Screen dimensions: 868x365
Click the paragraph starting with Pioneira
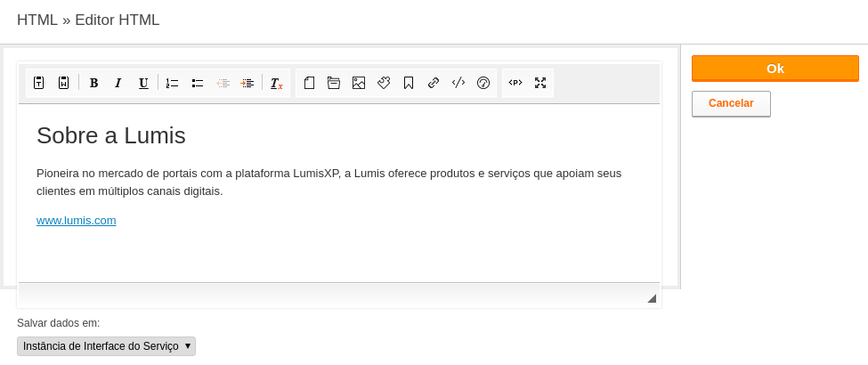(x=329, y=182)
